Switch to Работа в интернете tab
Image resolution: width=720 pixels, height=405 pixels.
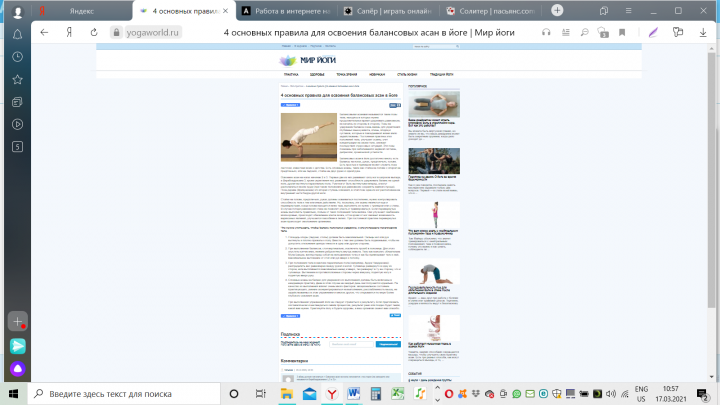click(x=287, y=11)
